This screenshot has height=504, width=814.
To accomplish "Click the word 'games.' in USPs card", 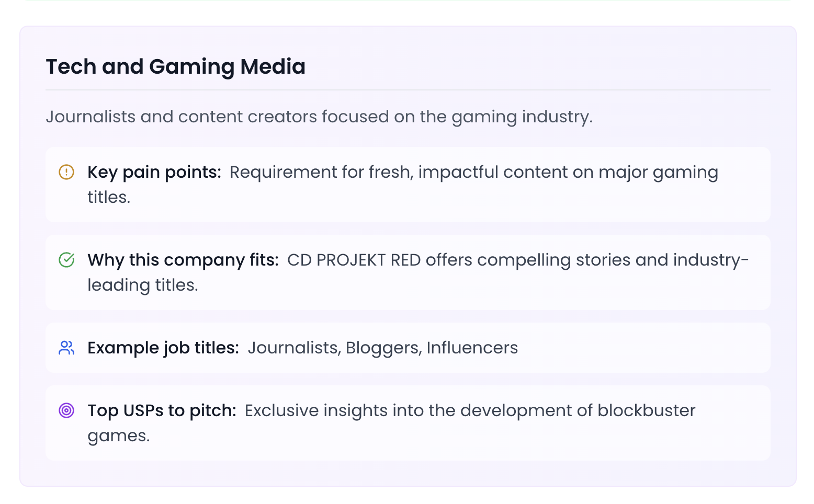I will point(119,436).
